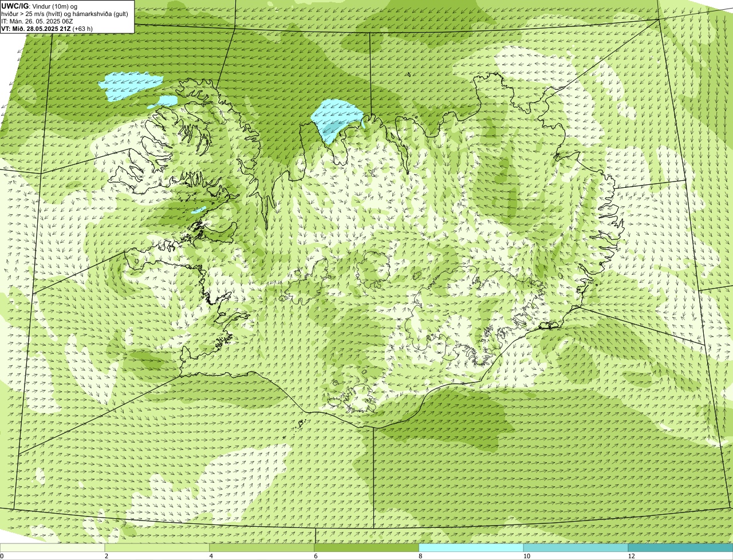733x560 pixels.
Task: Click the light green 2–4 legend swatch
Action: click(157, 548)
